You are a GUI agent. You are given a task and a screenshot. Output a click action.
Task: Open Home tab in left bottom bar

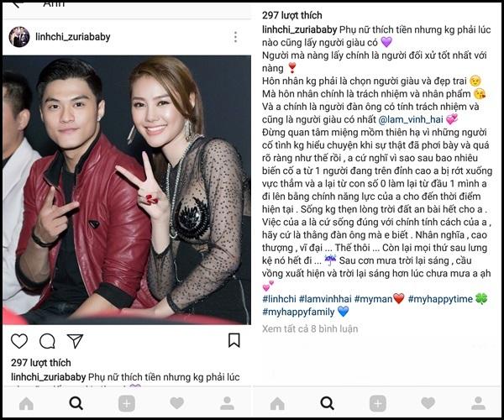[x=26, y=403]
